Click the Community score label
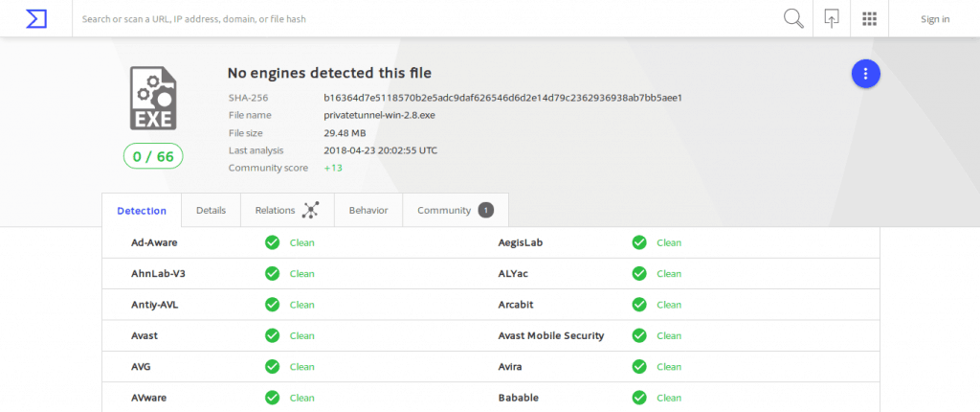The height and width of the screenshot is (412, 980). [x=268, y=168]
